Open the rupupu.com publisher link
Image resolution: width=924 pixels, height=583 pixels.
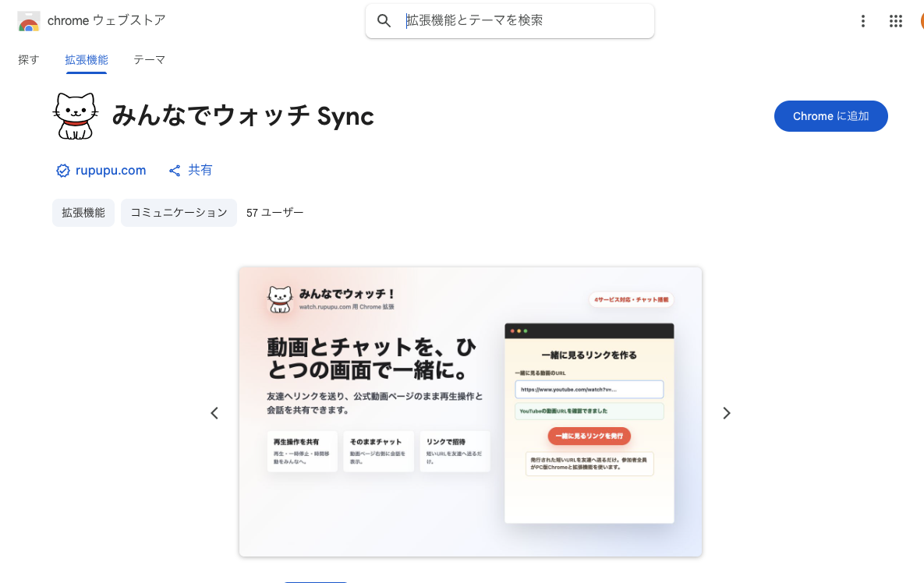tap(111, 170)
